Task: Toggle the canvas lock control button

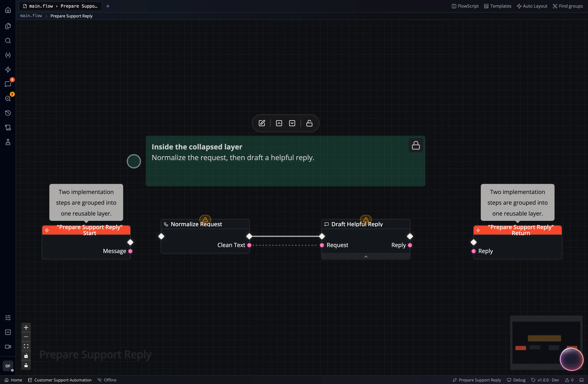Action: pyautogui.click(x=26, y=356)
